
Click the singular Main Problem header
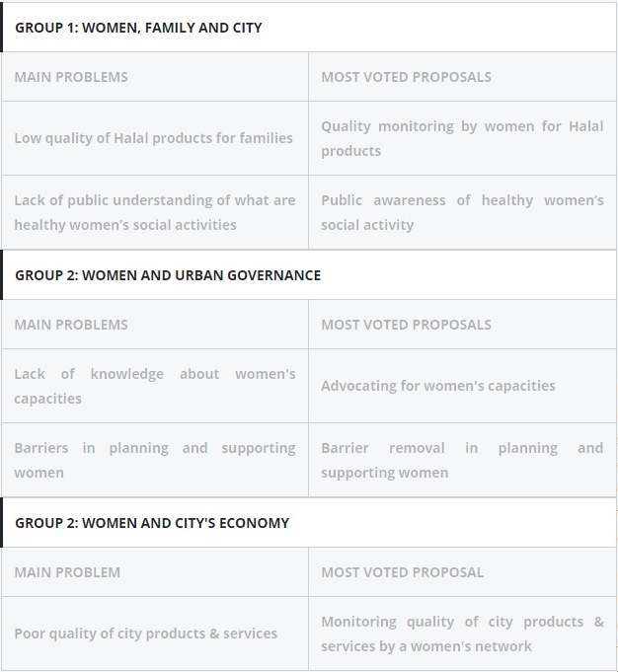coord(67,572)
